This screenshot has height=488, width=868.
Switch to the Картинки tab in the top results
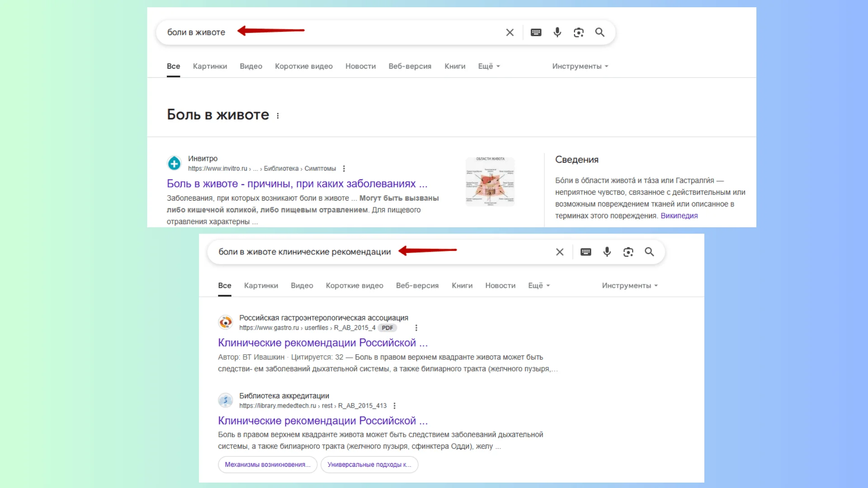(210, 66)
